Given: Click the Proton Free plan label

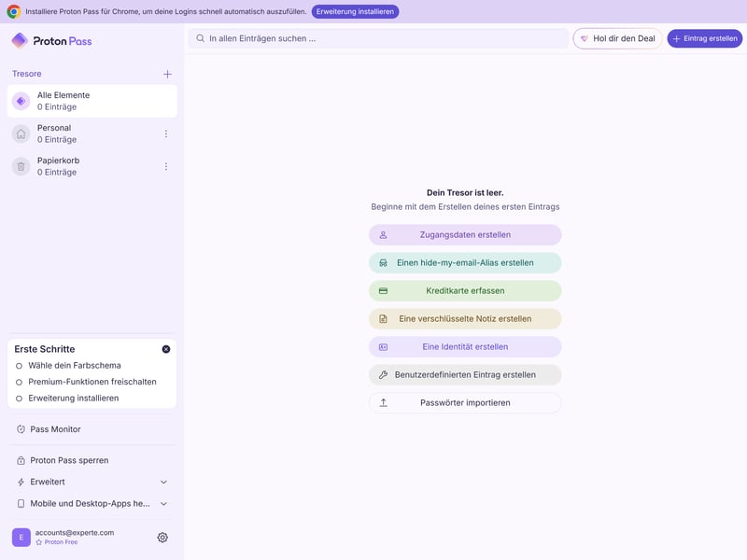Looking at the screenshot, I should point(61,542).
